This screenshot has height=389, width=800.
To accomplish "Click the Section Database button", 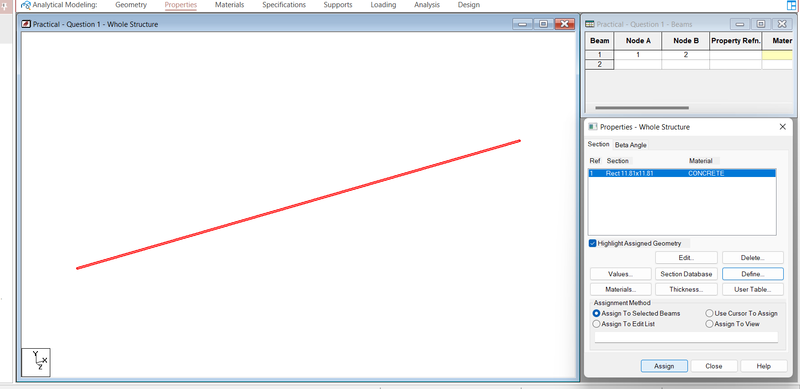I will [686, 274].
